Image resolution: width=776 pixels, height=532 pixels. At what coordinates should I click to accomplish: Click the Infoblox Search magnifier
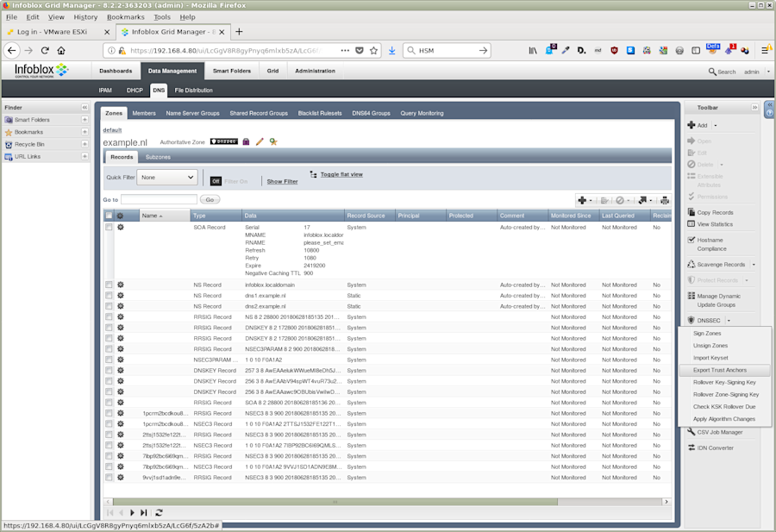(712, 72)
